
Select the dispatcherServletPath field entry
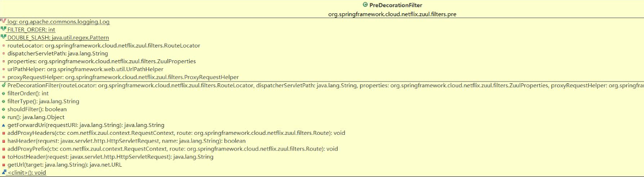(58, 53)
